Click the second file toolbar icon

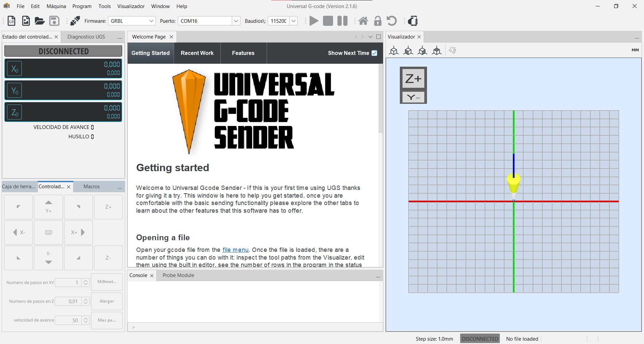[26, 21]
